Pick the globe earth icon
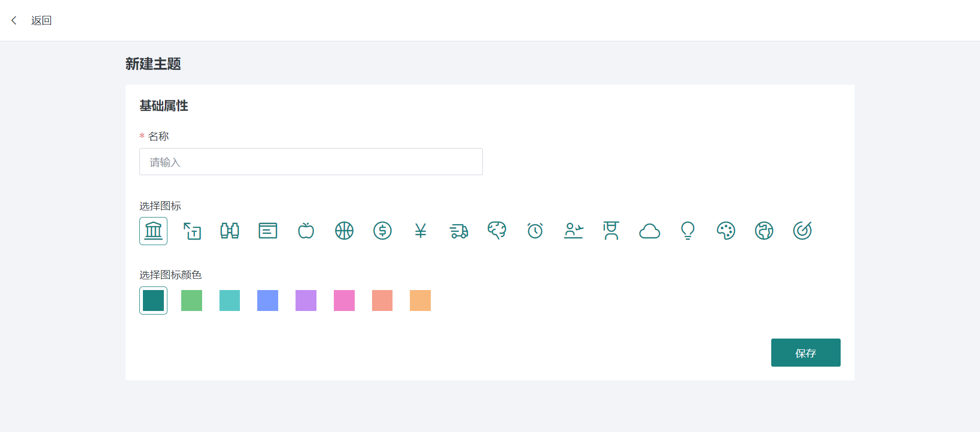This screenshot has width=980, height=432. pos(764,231)
